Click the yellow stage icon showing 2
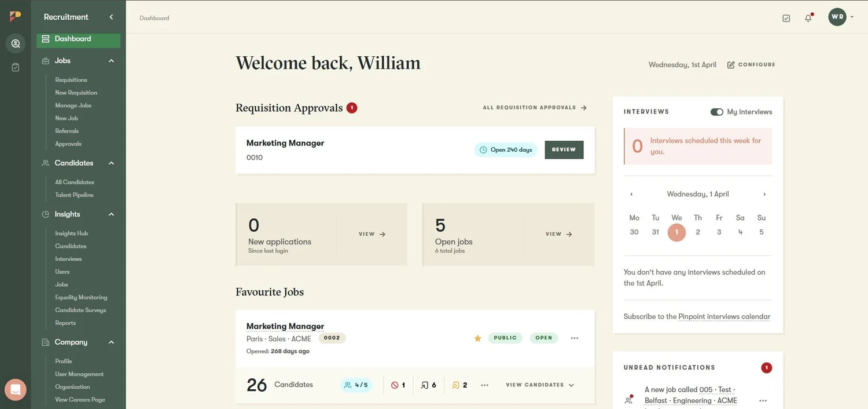The width and height of the screenshot is (868, 409). point(455,385)
